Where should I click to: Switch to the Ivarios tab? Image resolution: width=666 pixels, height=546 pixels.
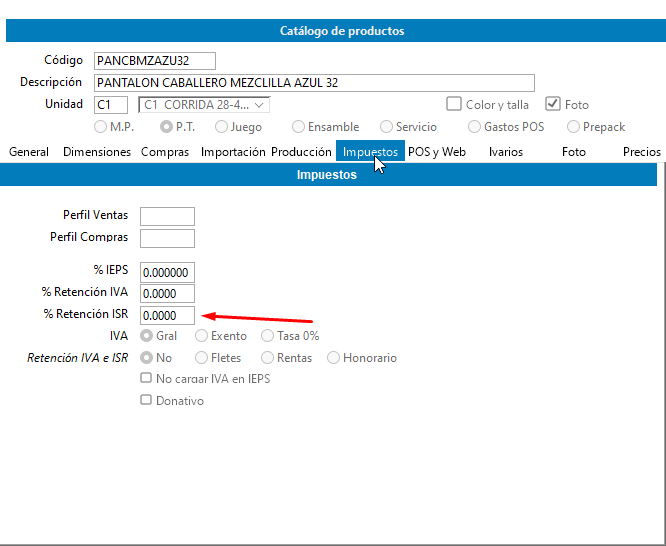[x=505, y=152]
